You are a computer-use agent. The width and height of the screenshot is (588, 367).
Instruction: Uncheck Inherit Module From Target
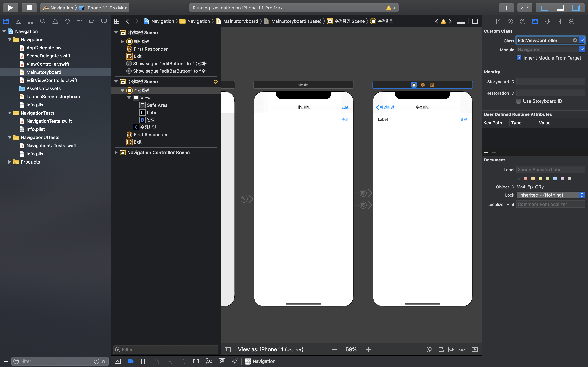(x=519, y=58)
